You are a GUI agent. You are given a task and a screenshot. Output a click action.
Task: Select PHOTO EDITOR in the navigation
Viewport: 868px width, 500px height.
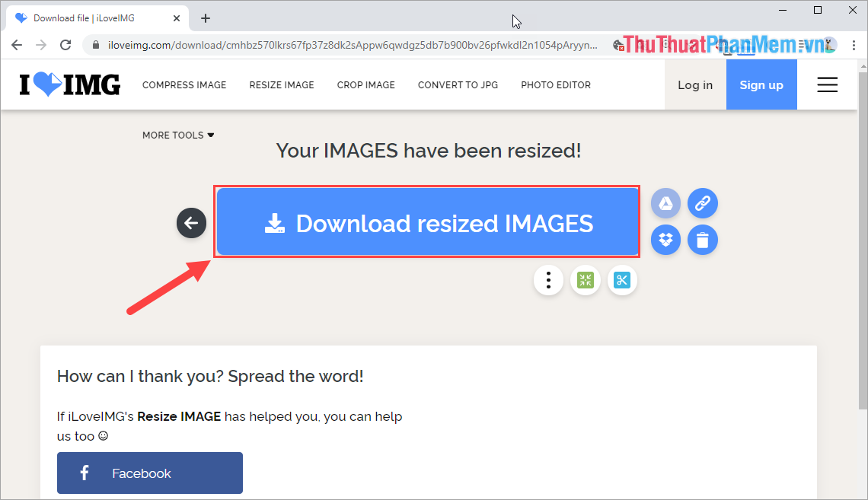(556, 84)
